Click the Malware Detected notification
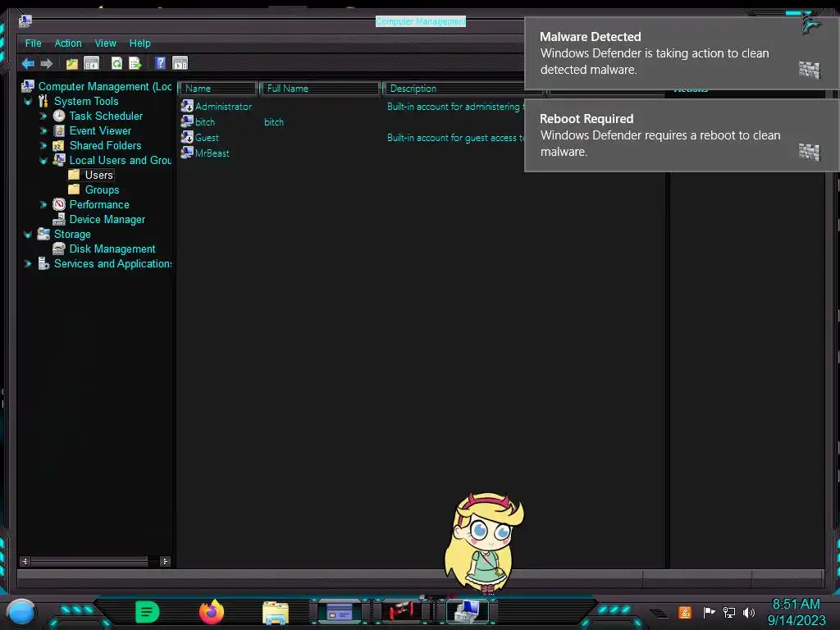840x630 pixels. click(682, 53)
